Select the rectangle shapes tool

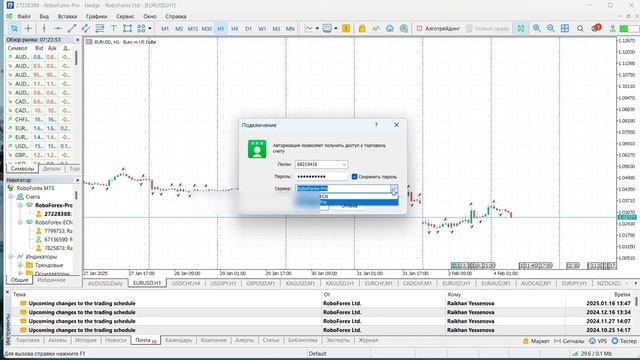[x=127, y=29]
